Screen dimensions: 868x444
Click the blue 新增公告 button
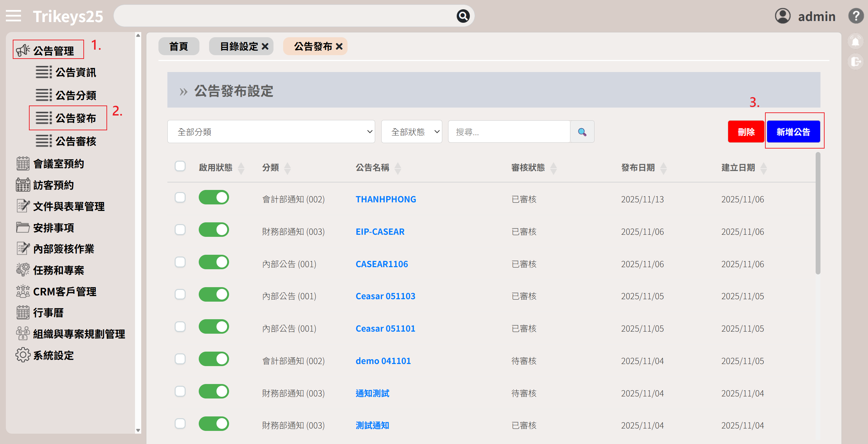coord(793,132)
